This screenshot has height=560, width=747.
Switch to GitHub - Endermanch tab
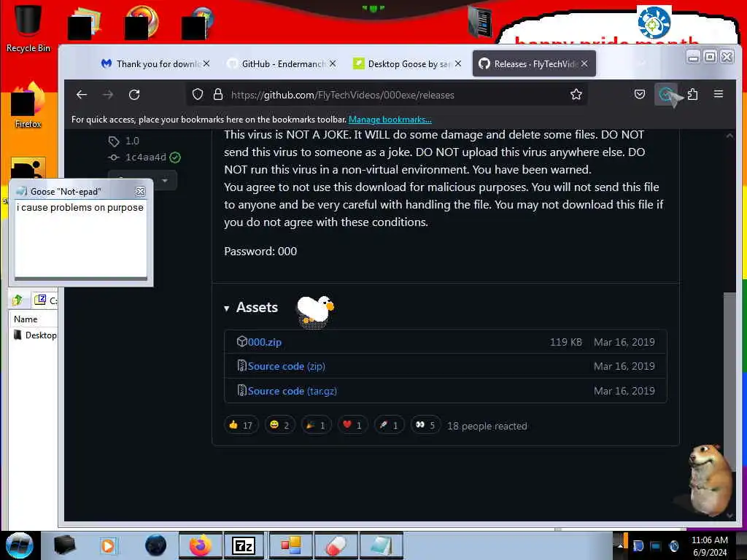pos(281,64)
